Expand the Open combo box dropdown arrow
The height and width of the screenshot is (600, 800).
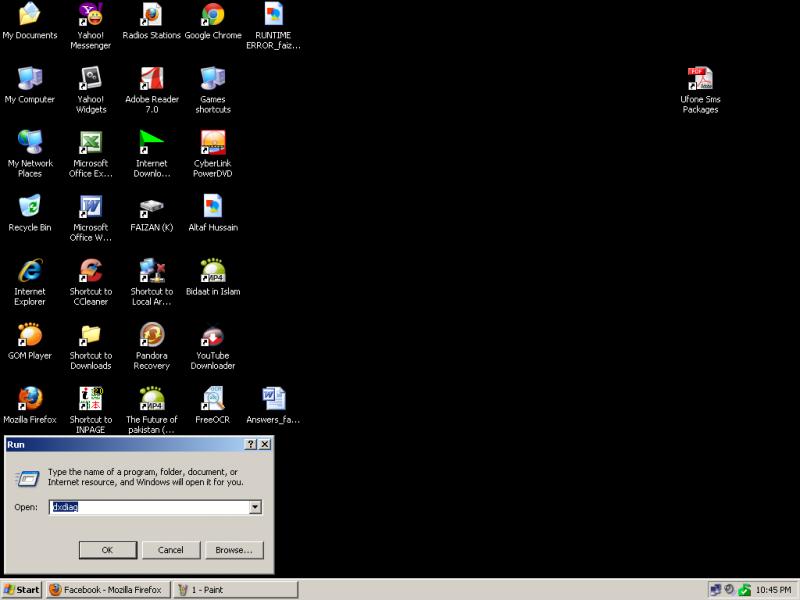point(255,507)
